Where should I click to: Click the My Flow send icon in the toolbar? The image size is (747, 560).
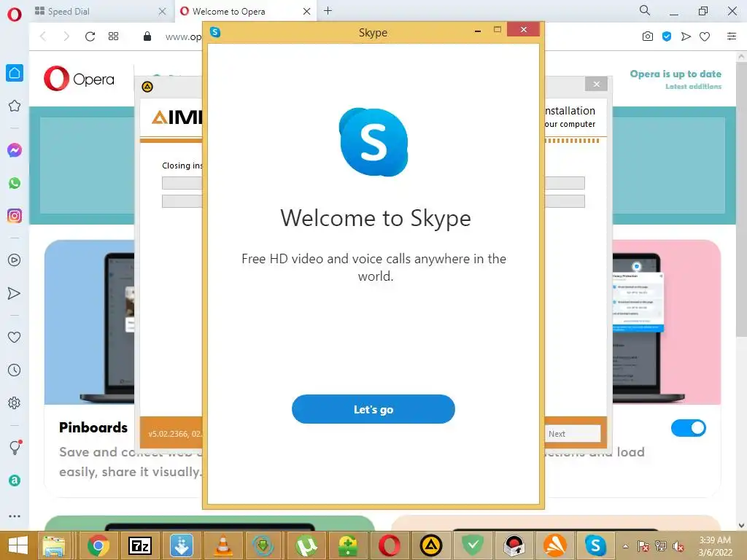pyautogui.click(x=686, y=36)
